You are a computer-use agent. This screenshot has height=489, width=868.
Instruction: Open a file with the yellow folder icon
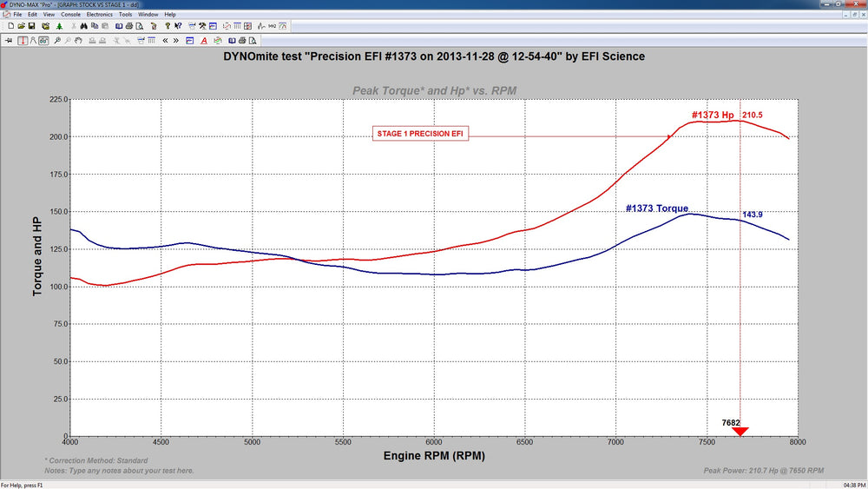point(21,26)
